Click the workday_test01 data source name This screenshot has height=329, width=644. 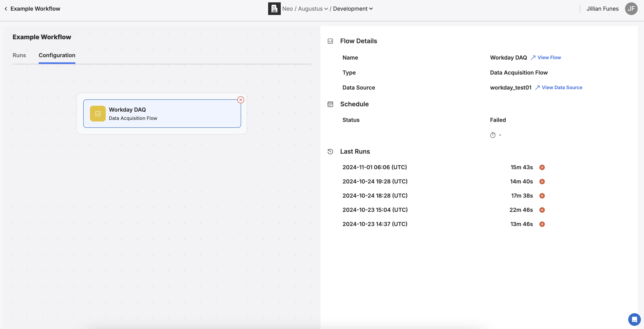pos(510,88)
